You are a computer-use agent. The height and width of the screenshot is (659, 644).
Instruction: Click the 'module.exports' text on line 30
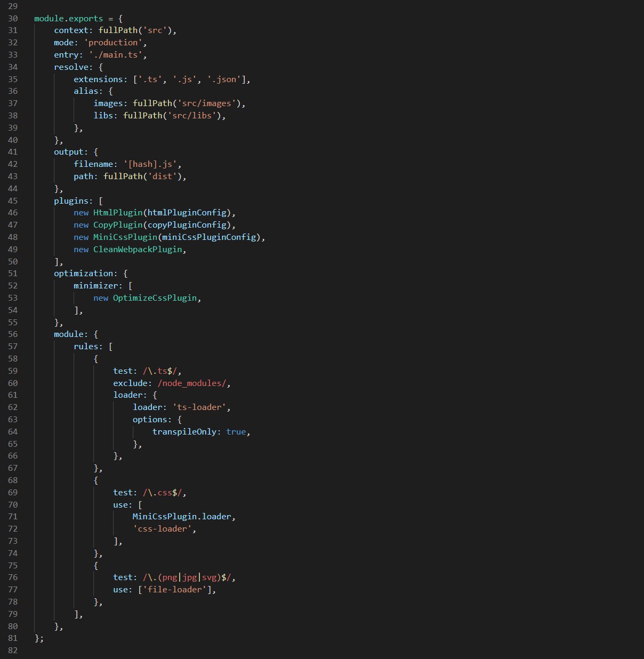(x=68, y=19)
